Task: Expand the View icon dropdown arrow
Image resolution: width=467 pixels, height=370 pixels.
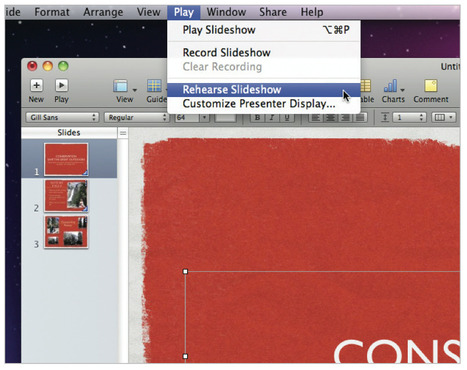Action: point(135,90)
